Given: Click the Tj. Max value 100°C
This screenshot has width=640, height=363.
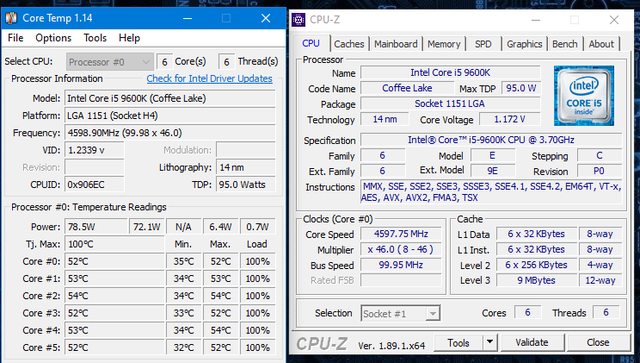Looking at the screenshot, I should (115, 244).
